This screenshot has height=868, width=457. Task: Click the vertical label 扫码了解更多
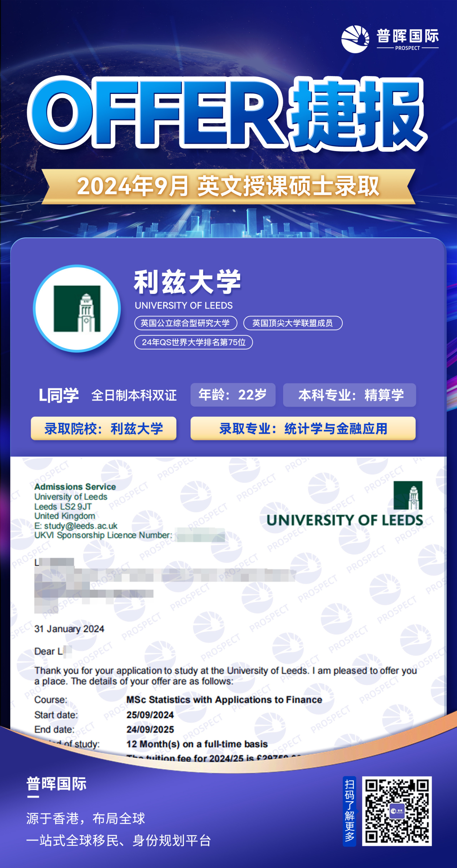coord(350,811)
